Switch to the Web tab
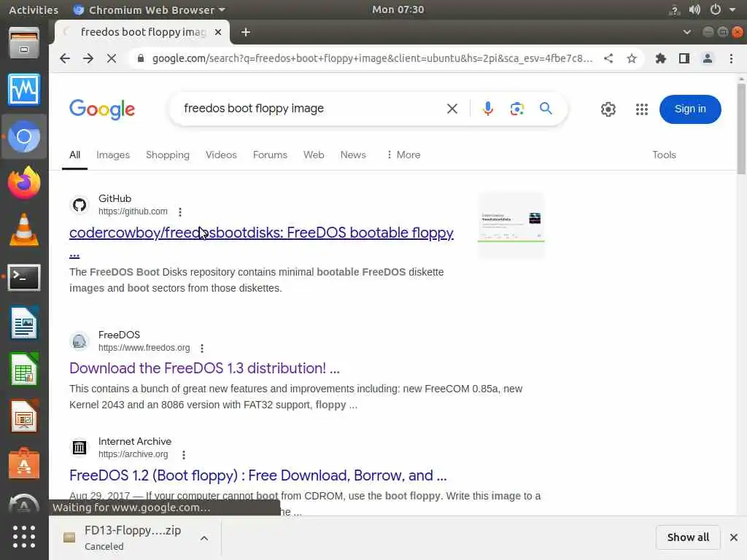This screenshot has height=560, width=747. [x=314, y=155]
